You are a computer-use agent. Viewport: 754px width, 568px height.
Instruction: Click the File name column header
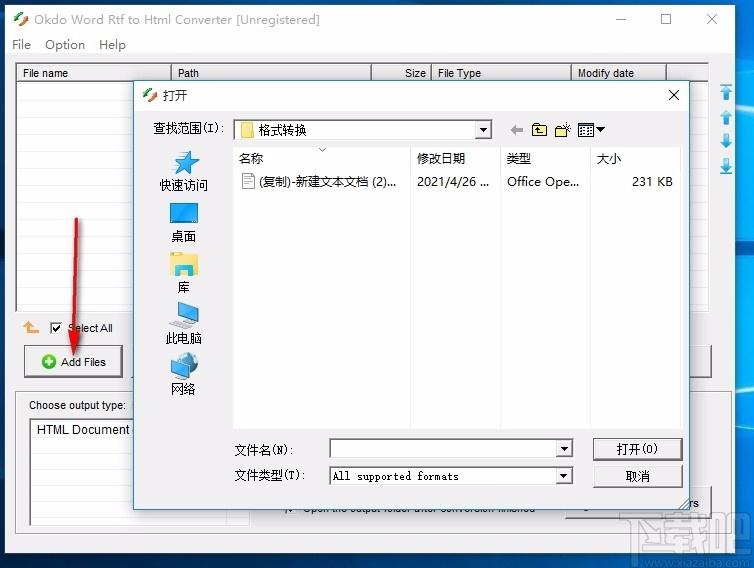[x=94, y=73]
